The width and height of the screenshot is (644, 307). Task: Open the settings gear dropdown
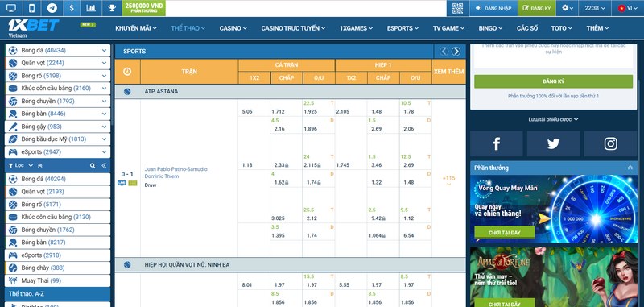[568, 8]
